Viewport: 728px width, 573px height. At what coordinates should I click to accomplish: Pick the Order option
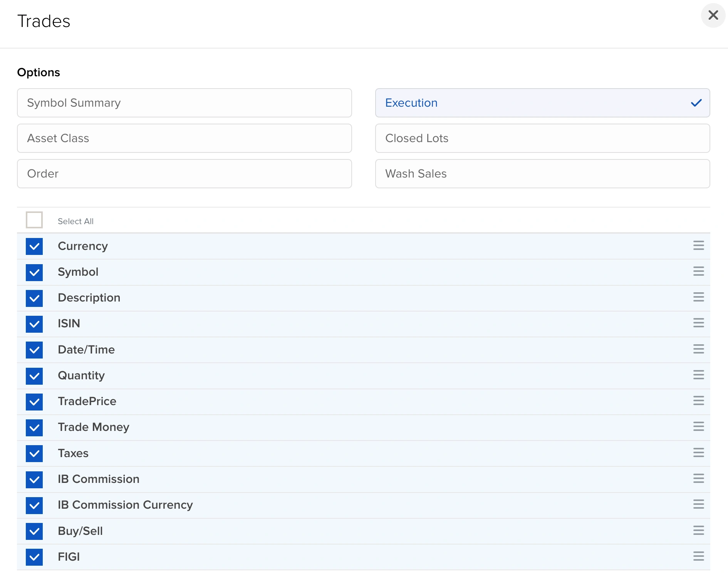point(184,174)
